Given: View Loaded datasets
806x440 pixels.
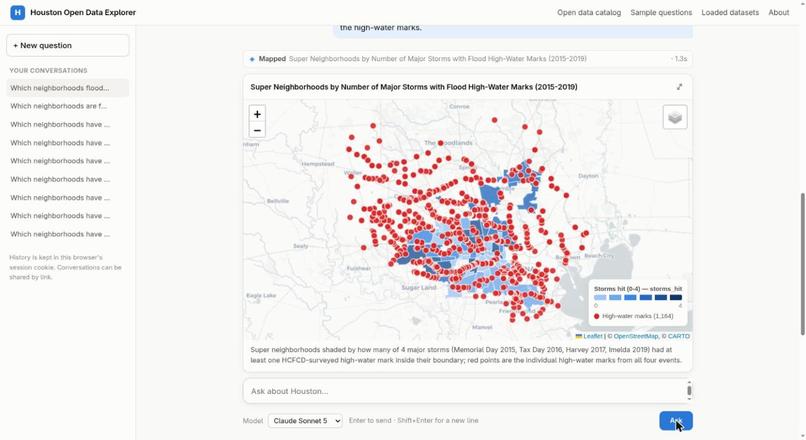Looking at the screenshot, I should [x=730, y=12].
